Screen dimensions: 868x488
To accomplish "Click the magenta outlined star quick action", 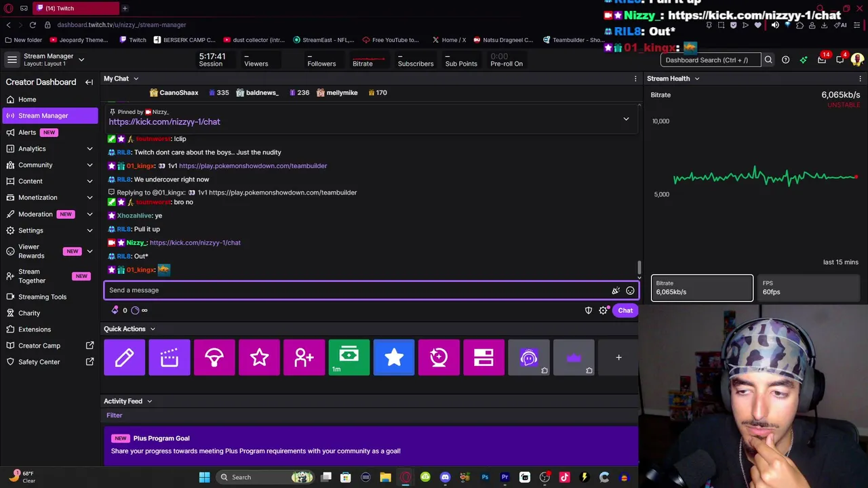I will coord(259,357).
